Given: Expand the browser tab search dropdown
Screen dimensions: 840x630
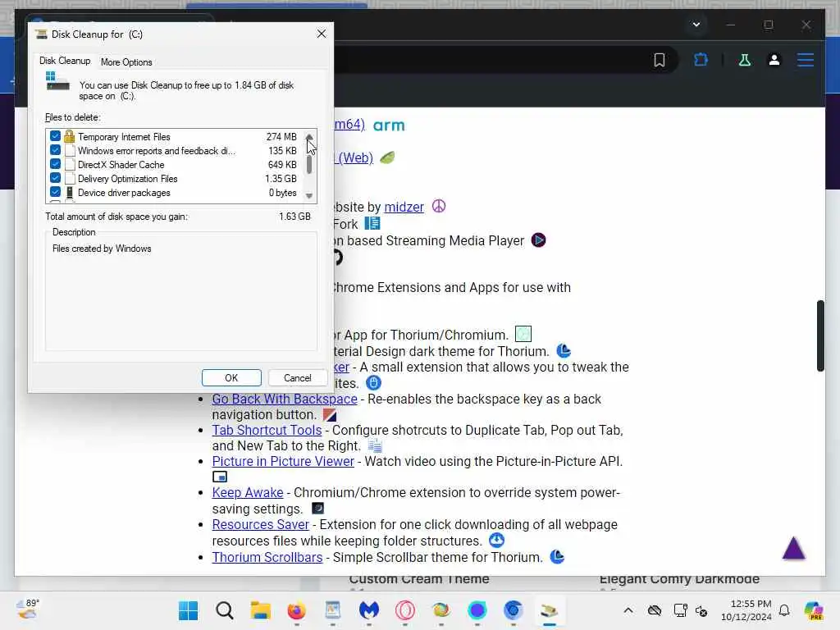Looking at the screenshot, I should 696,25.
